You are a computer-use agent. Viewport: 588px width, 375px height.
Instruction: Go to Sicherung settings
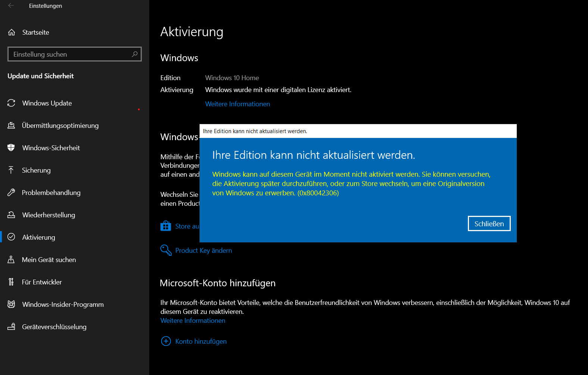coord(75,170)
